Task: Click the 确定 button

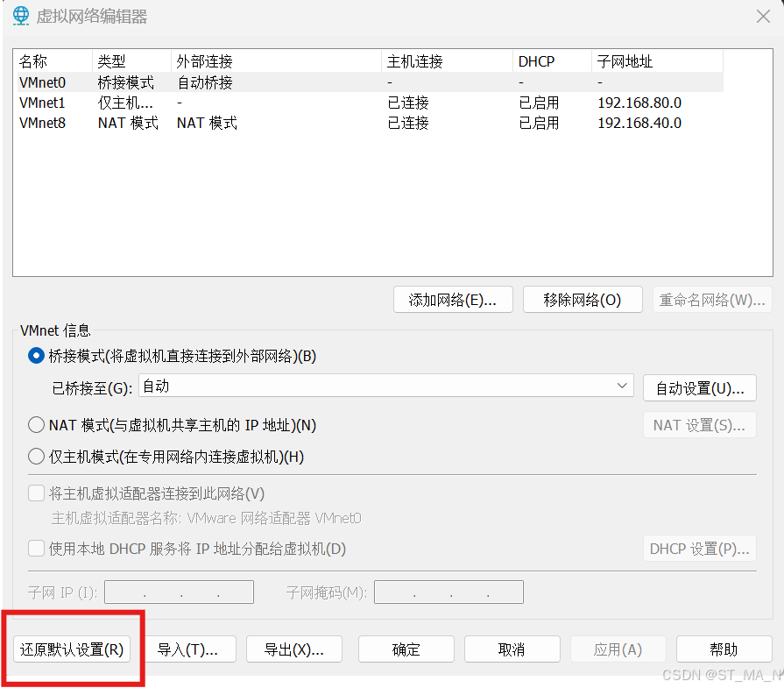Action: pyautogui.click(x=406, y=649)
